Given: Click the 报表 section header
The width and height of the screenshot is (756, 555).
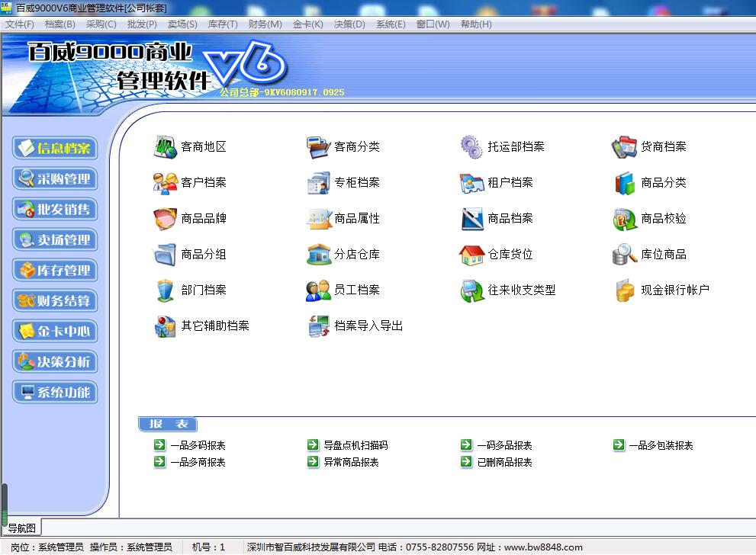Looking at the screenshot, I should (168, 424).
